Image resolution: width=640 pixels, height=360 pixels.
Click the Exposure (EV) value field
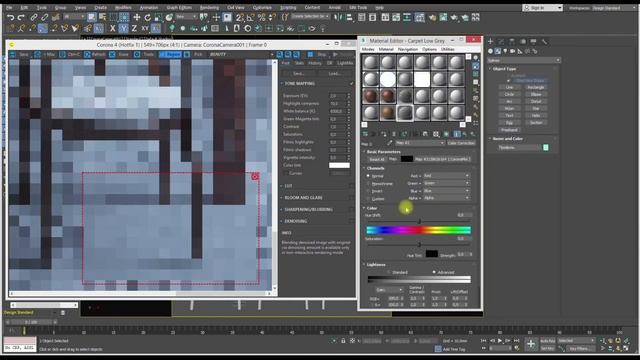(338, 96)
